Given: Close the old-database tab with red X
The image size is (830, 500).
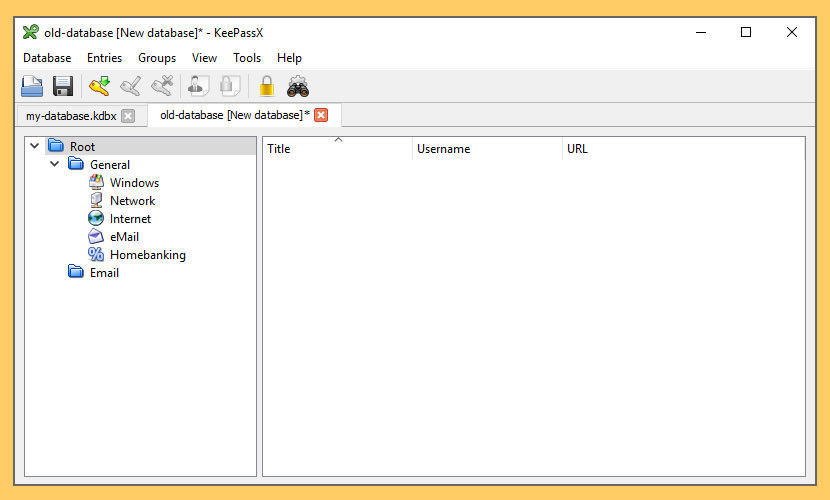Looking at the screenshot, I should tap(321, 115).
